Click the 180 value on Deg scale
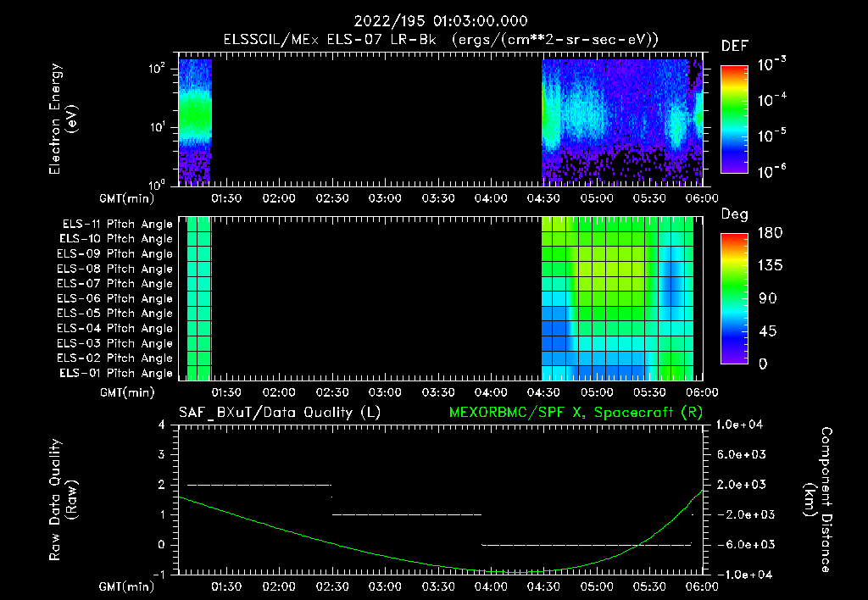 tap(770, 233)
